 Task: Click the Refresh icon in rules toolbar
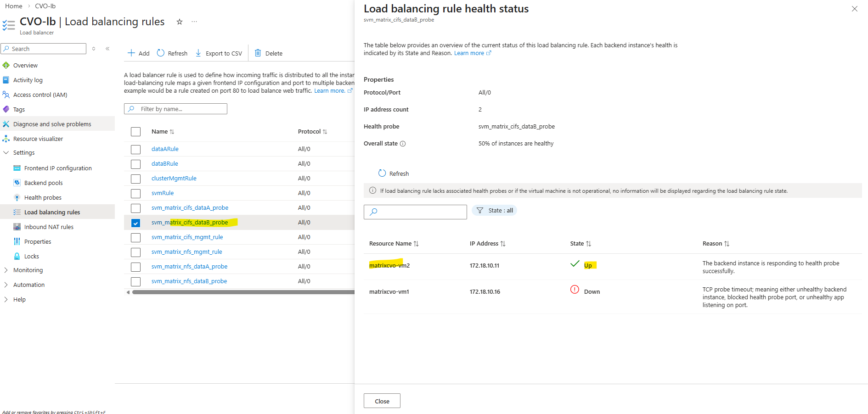pos(161,53)
